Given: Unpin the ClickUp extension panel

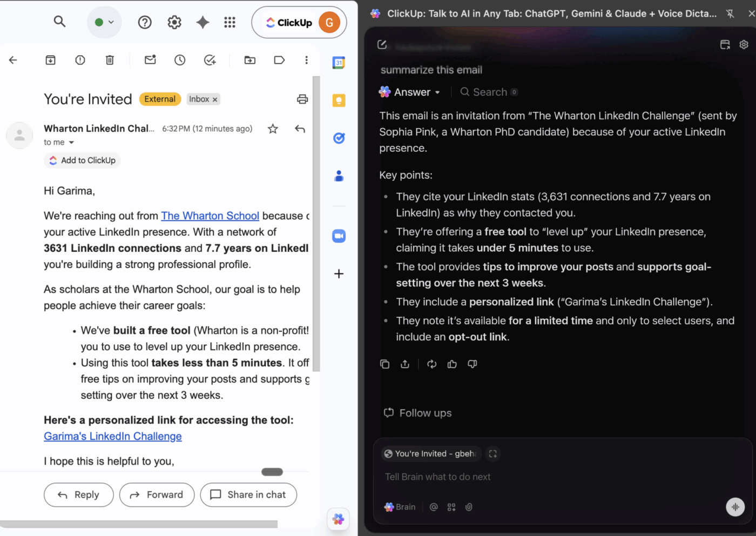Looking at the screenshot, I should 730,14.
